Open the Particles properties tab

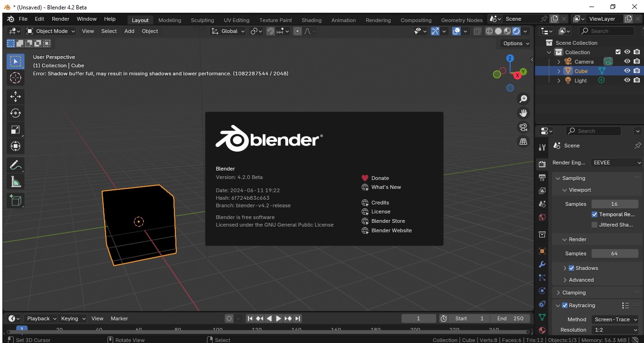click(542, 278)
